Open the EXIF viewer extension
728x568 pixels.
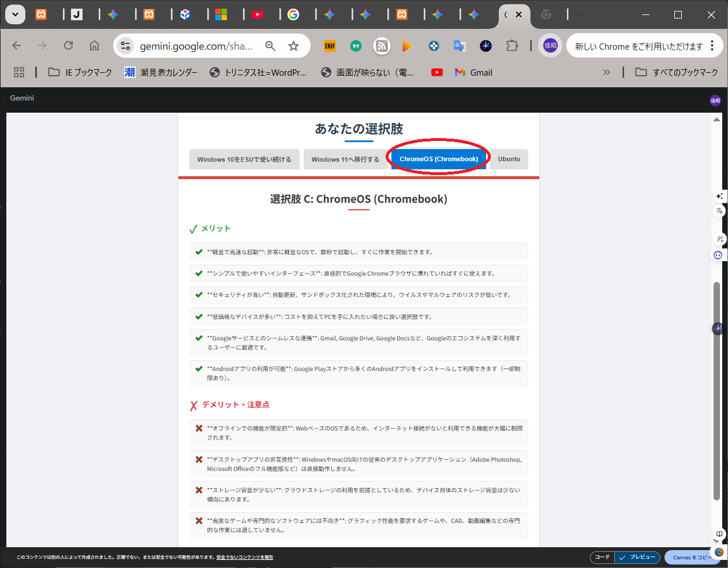pyautogui.click(x=330, y=46)
